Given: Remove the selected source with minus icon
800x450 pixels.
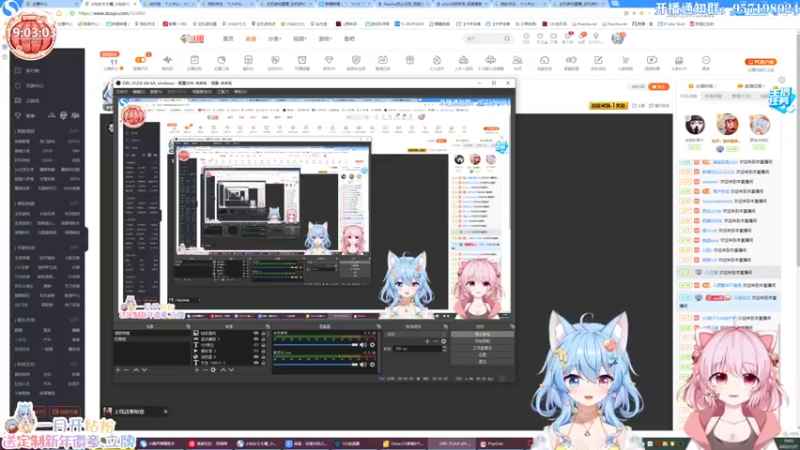Looking at the screenshot, I should [x=205, y=369].
